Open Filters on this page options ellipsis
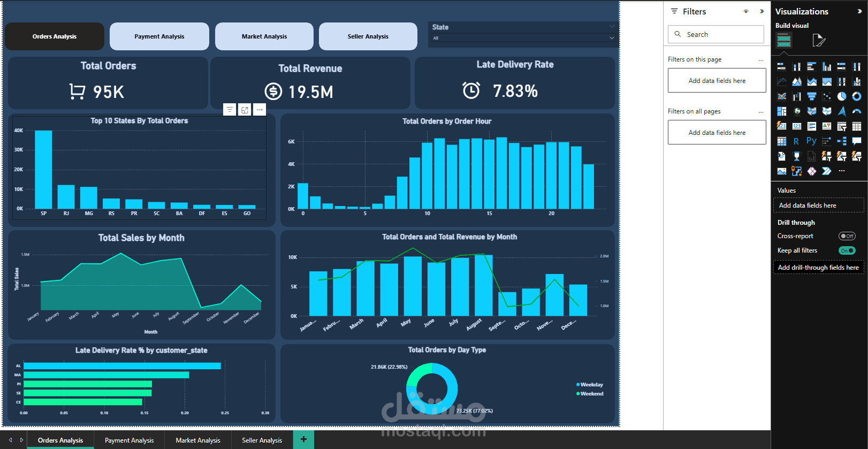This screenshot has height=449, width=868. click(x=761, y=60)
